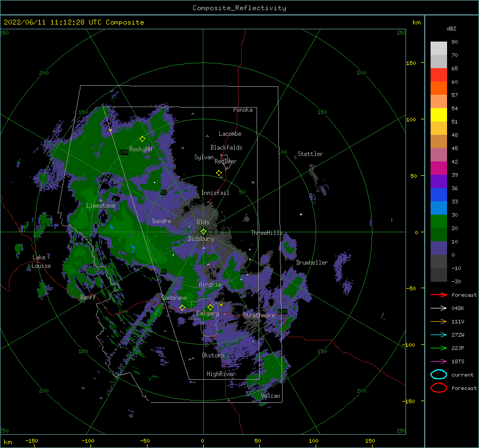This screenshot has width=479, height=448.
Task: Click the yellow diamond marker below Cochrane
Action: tap(182, 307)
